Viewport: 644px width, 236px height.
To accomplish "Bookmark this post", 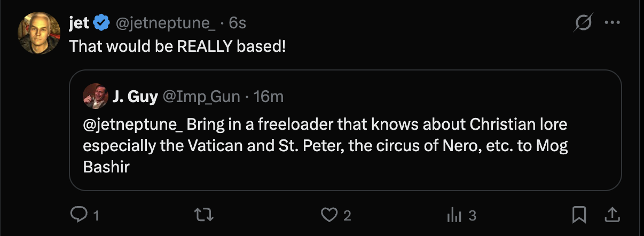I will (x=578, y=215).
